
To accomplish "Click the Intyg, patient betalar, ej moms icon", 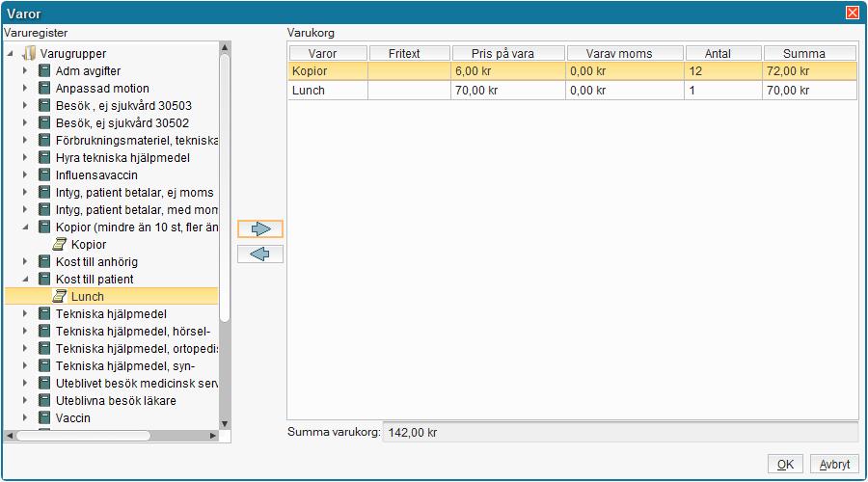I will pos(44,193).
